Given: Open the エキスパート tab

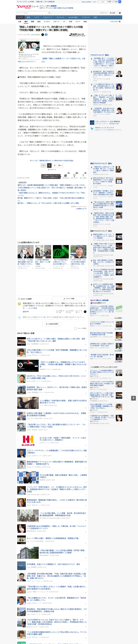Looking at the screenshot, I should (x=48, y=17).
